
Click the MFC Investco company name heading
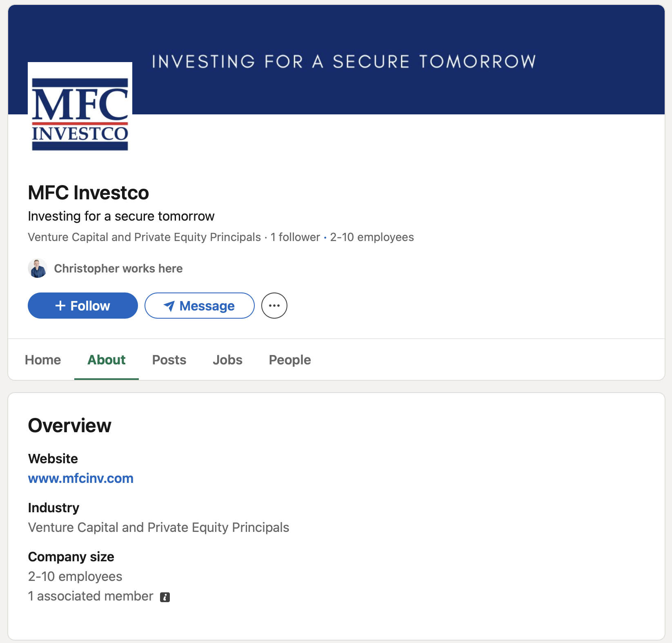pos(88,193)
